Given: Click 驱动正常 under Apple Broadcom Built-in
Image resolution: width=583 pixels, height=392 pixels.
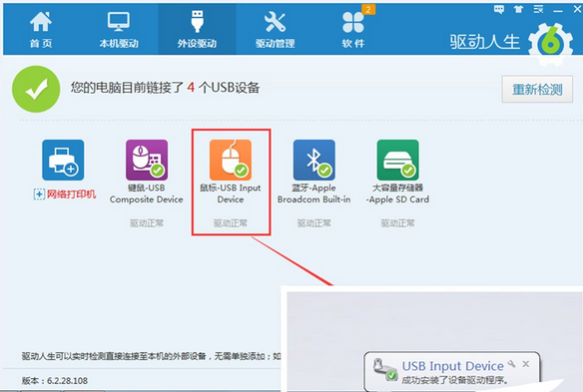Looking at the screenshot, I should click(314, 223).
